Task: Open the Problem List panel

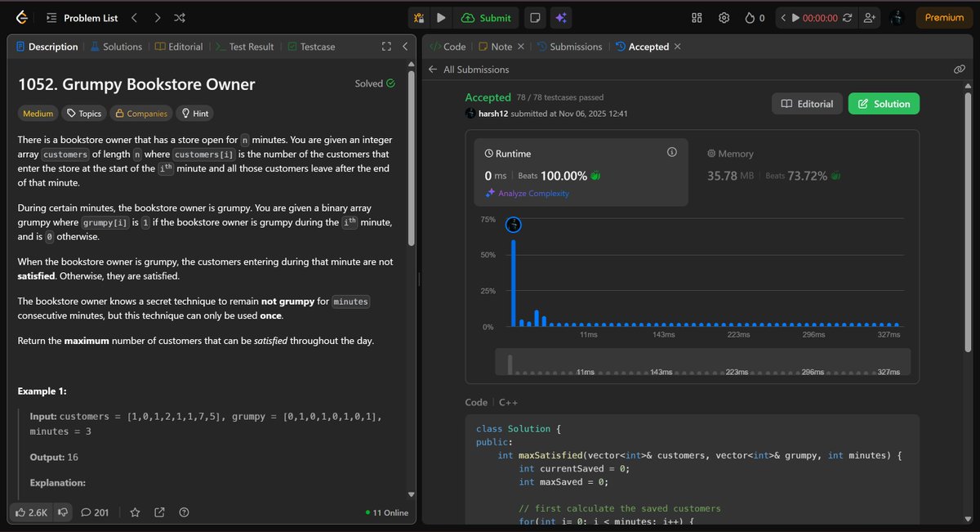Action: (82, 17)
